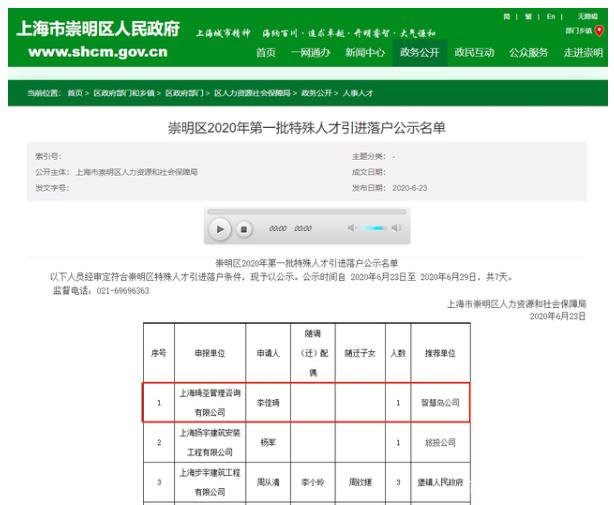Screen dimensions: 614x505
Task: Click the 主题分类 label
Action: [368, 157]
